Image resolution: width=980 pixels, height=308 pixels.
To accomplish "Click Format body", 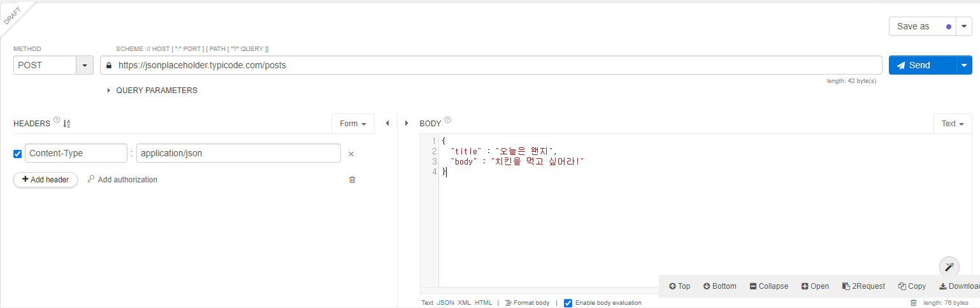I will [x=527, y=303].
